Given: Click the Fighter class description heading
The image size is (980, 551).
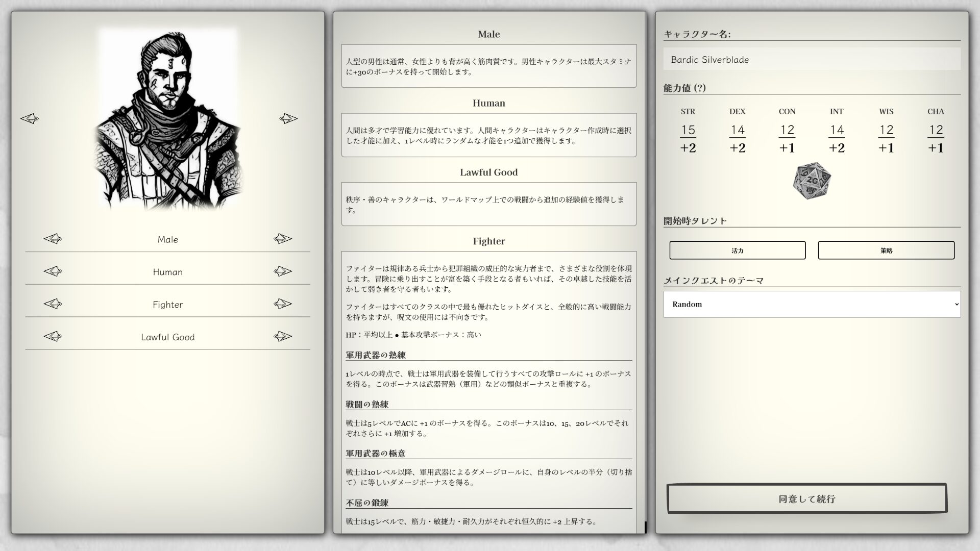Looking at the screenshot, I should [488, 241].
